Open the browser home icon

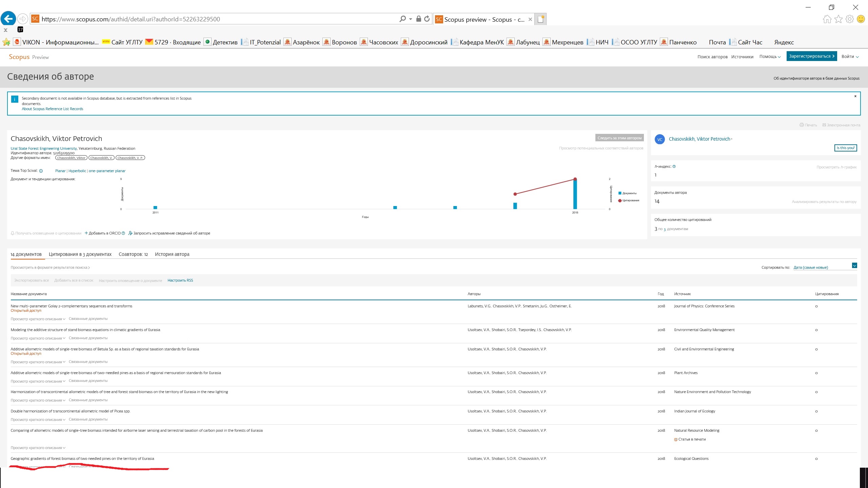pyautogui.click(x=827, y=19)
